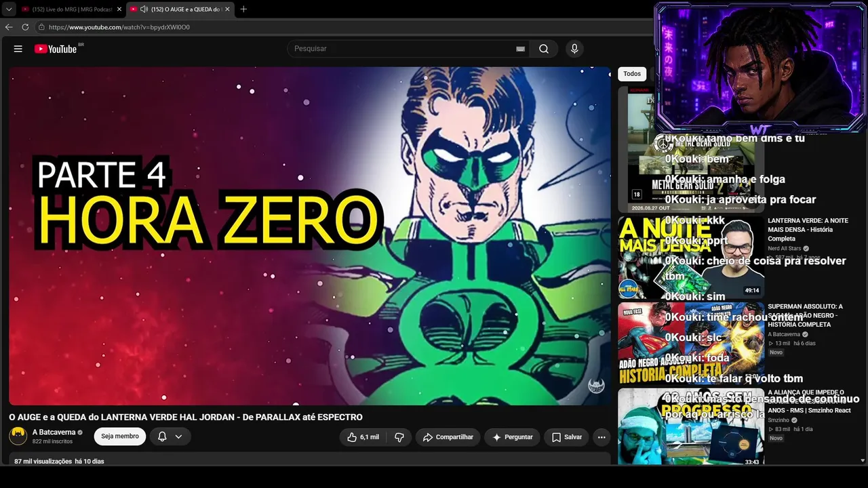Open the browser tab list dropdown
The width and height of the screenshot is (868, 488).
click(x=9, y=9)
